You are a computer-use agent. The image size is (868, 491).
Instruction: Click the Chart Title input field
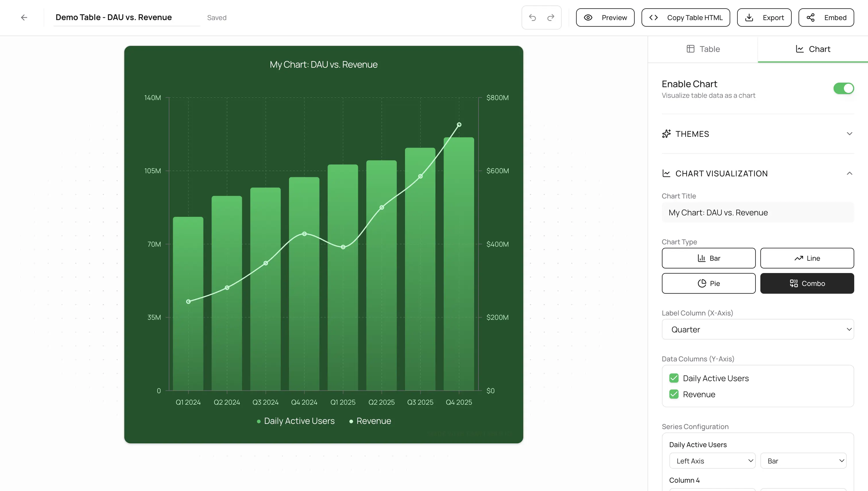pyautogui.click(x=758, y=213)
